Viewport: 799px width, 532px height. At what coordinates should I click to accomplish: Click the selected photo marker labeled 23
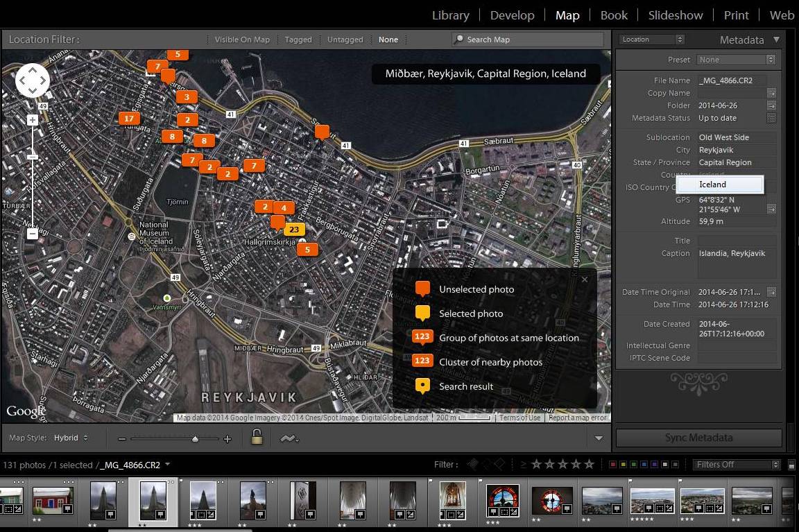294,230
